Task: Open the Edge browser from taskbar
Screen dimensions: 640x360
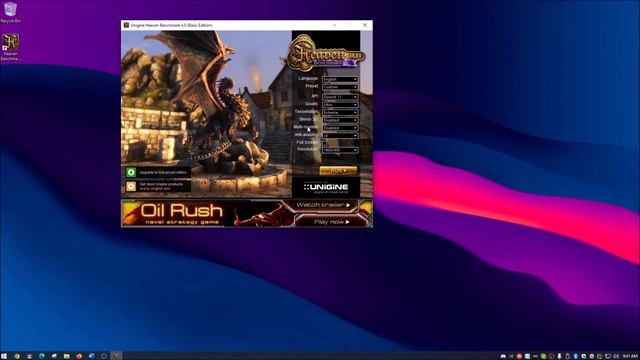Action: 42,356
